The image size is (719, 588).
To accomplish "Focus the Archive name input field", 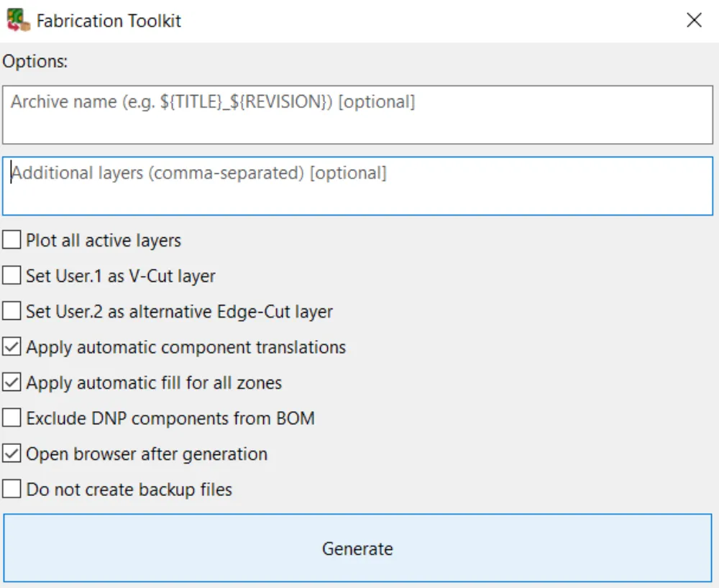I will 357,115.
